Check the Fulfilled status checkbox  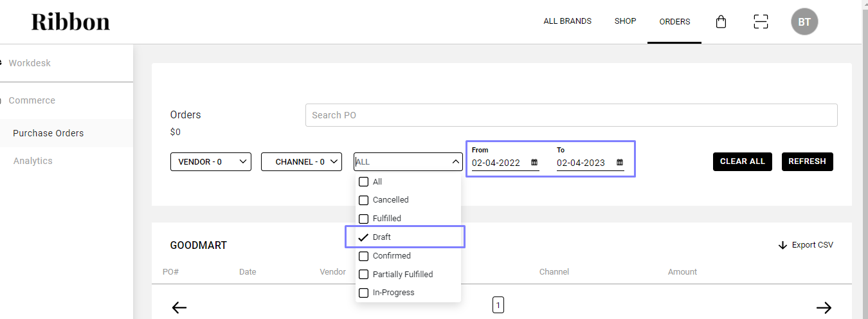(x=364, y=219)
